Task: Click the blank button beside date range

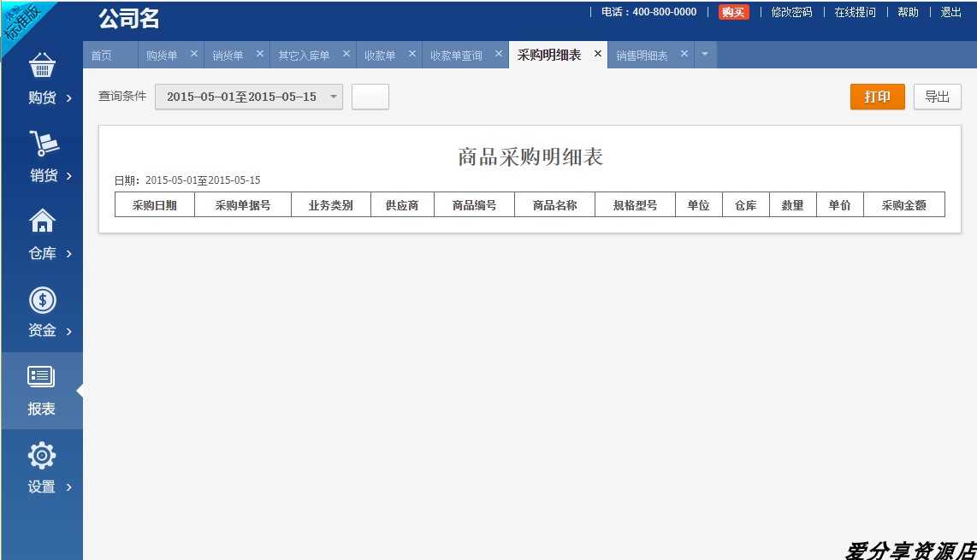Action: tap(370, 97)
